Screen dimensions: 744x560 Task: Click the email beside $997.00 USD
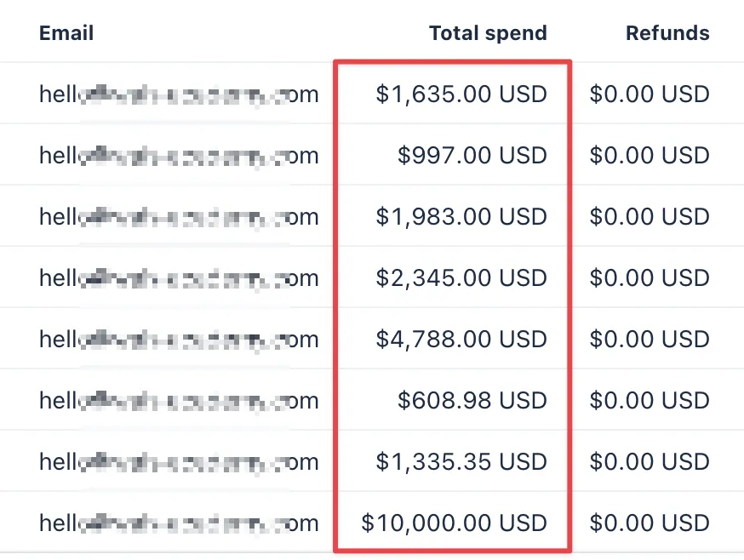(x=179, y=156)
